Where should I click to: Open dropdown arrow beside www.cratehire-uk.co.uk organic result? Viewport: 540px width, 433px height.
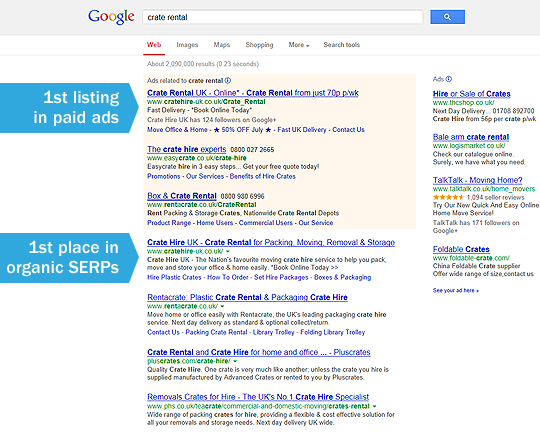click(228, 251)
